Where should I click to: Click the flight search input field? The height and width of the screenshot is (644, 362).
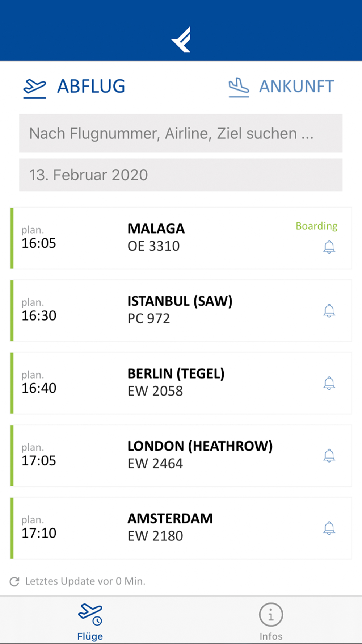tap(181, 133)
